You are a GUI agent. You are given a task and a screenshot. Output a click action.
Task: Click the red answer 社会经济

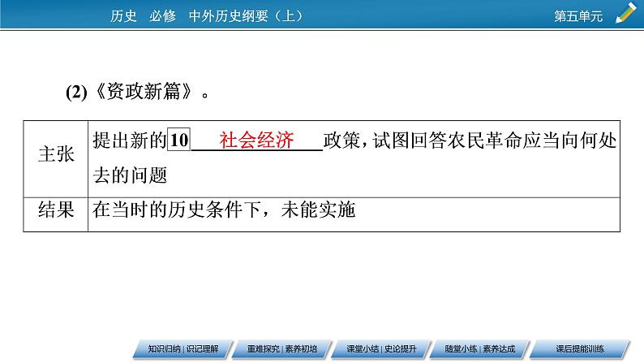pyautogui.click(x=256, y=140)
